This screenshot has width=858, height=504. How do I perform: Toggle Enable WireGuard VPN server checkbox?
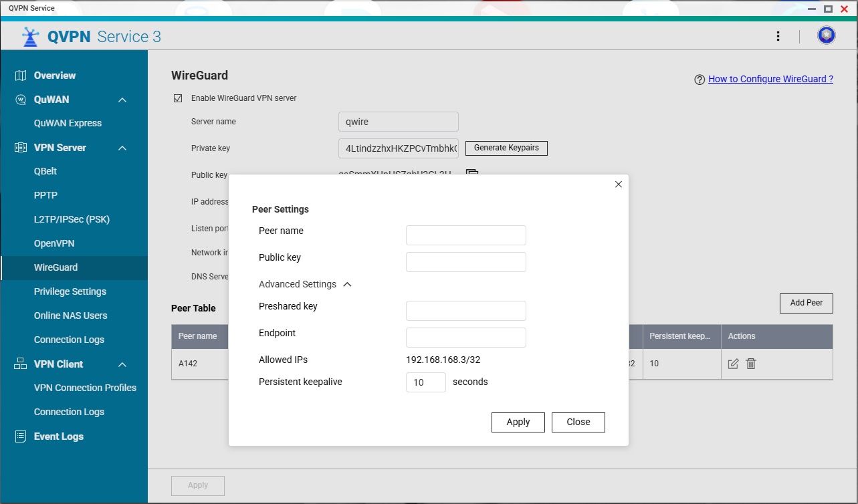178,98
